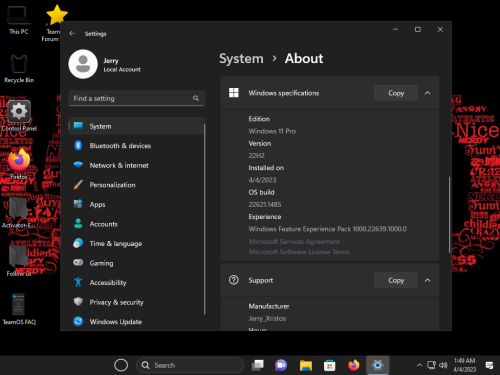Select Apps in the sidebar
This screenshot has width=500, height=375.
[x=136, y=204]
